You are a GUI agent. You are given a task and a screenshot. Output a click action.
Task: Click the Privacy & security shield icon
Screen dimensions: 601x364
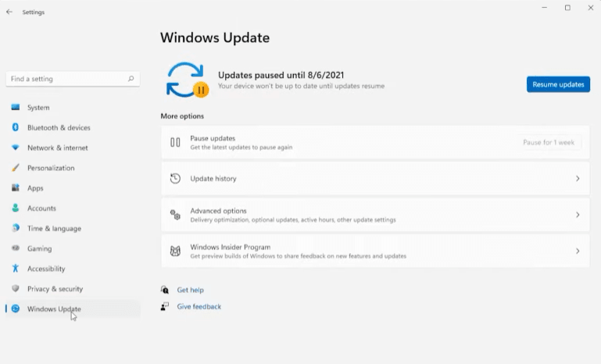(16, 288)
